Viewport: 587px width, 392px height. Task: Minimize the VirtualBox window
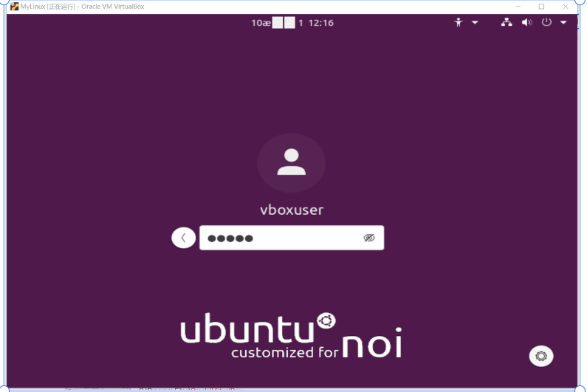518,7
